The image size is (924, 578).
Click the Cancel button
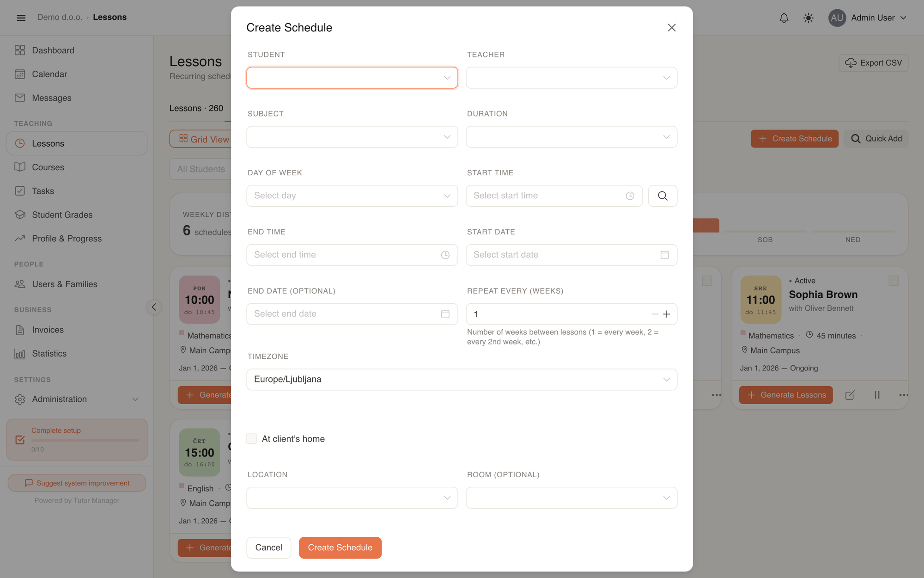point(268,547)
